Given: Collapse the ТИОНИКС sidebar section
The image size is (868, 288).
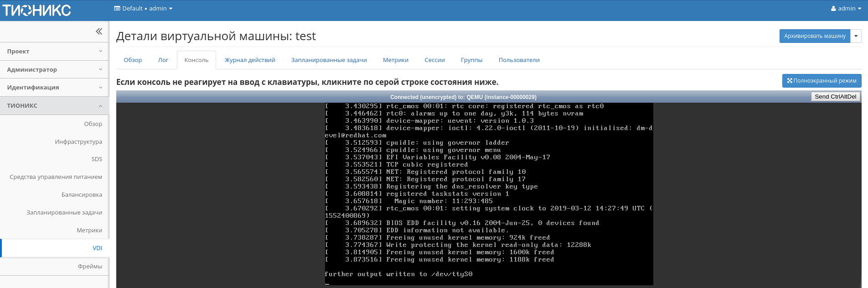Looking at the screenshot, I should [54, 105].
